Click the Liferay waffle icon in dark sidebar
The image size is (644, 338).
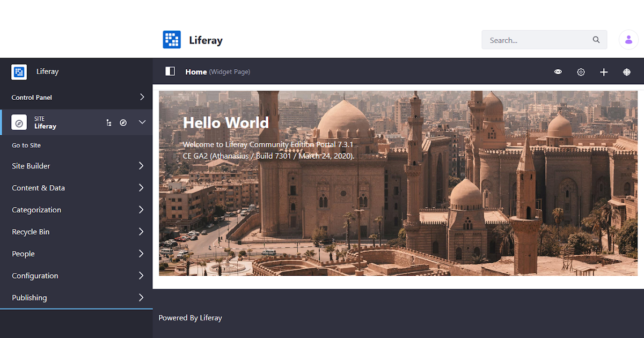pyautogui.click(x=18, y=71)
